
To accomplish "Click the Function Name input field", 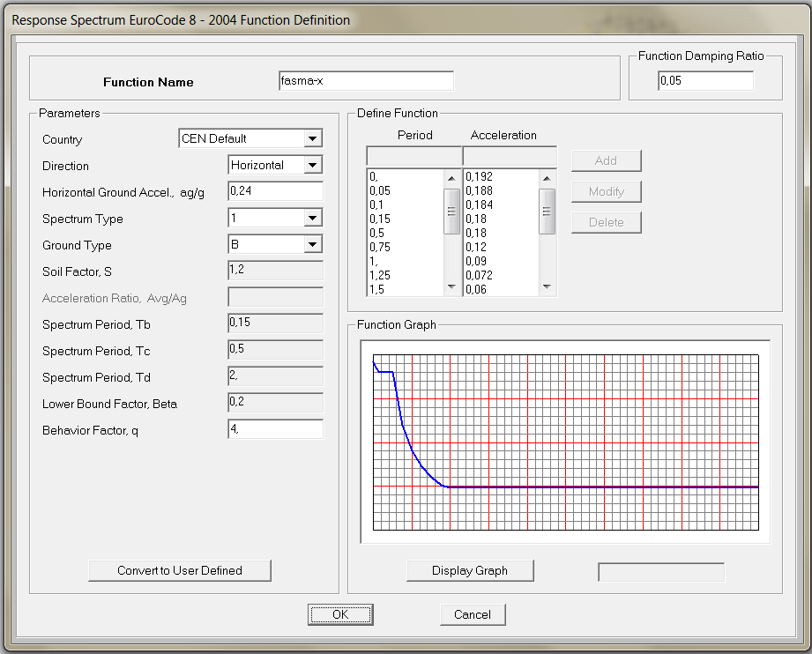I will 366,81.
